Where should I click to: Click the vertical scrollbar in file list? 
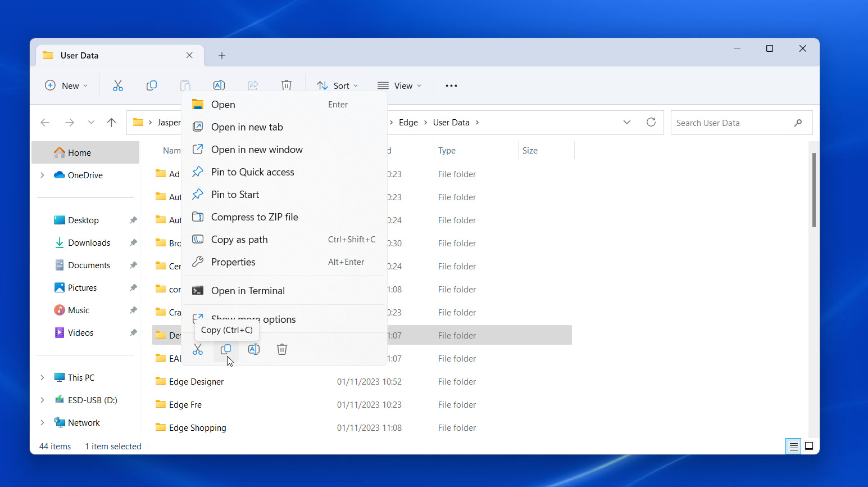click(814, 191)
